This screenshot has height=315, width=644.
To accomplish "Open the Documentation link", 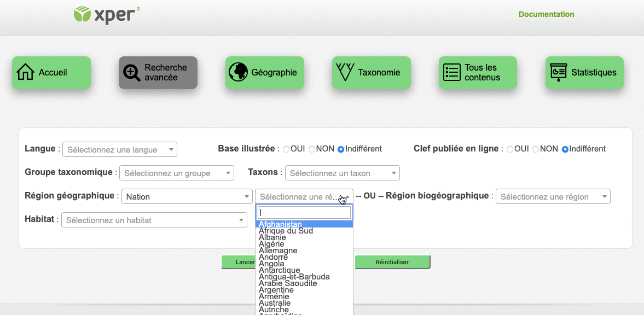I will [x=546, y=14].
